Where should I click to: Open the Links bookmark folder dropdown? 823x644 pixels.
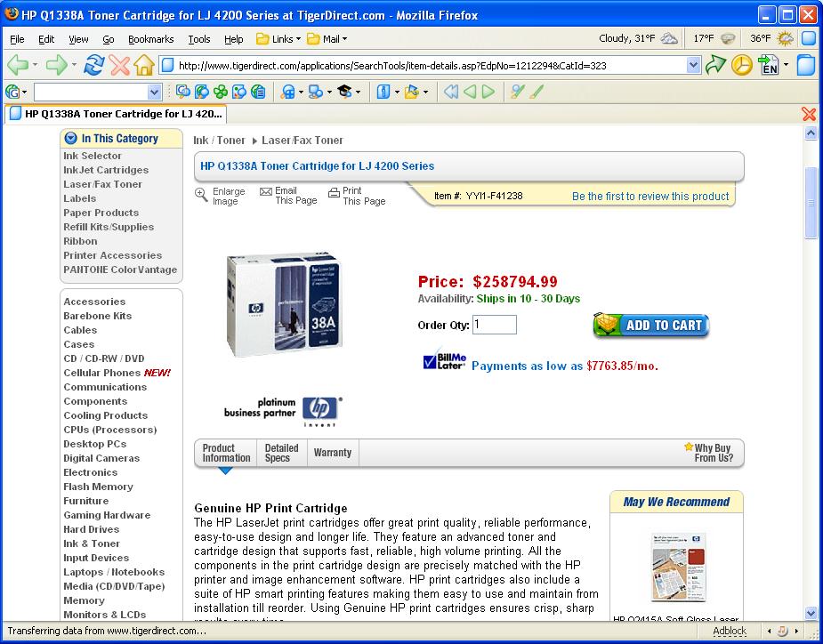pos(278,39)
